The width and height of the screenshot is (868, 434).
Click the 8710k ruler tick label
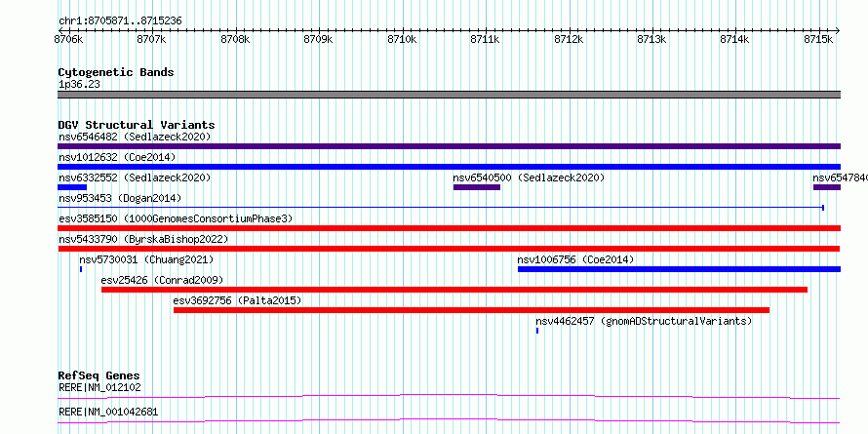pos(403,39)
